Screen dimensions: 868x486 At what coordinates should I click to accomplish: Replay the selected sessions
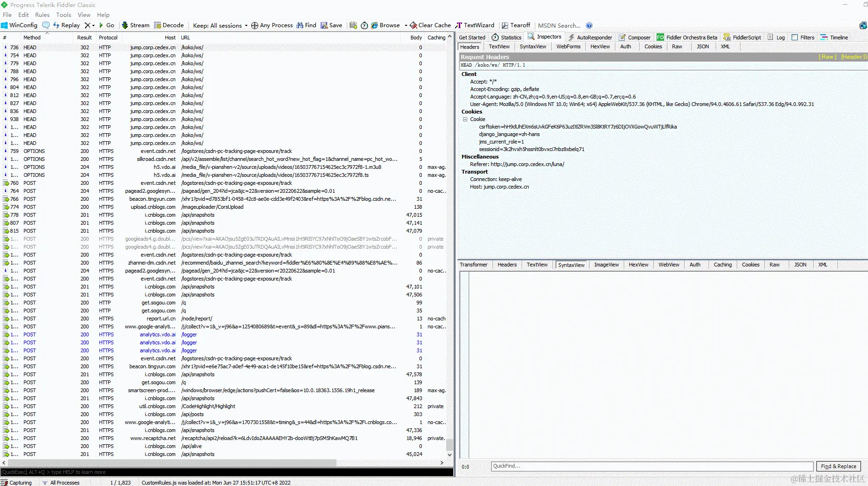[x=67, y=25]
